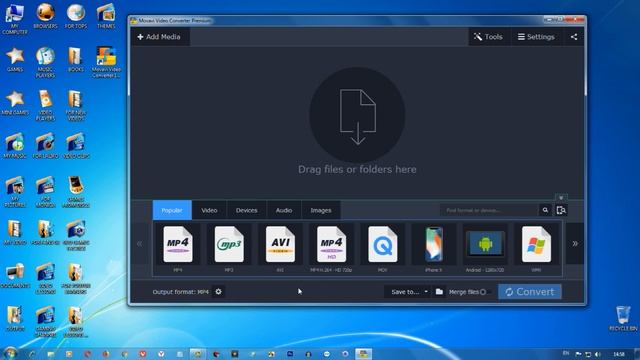Open the Video Players desktop icon
640x360 pixels.
[x=45, y=106]
